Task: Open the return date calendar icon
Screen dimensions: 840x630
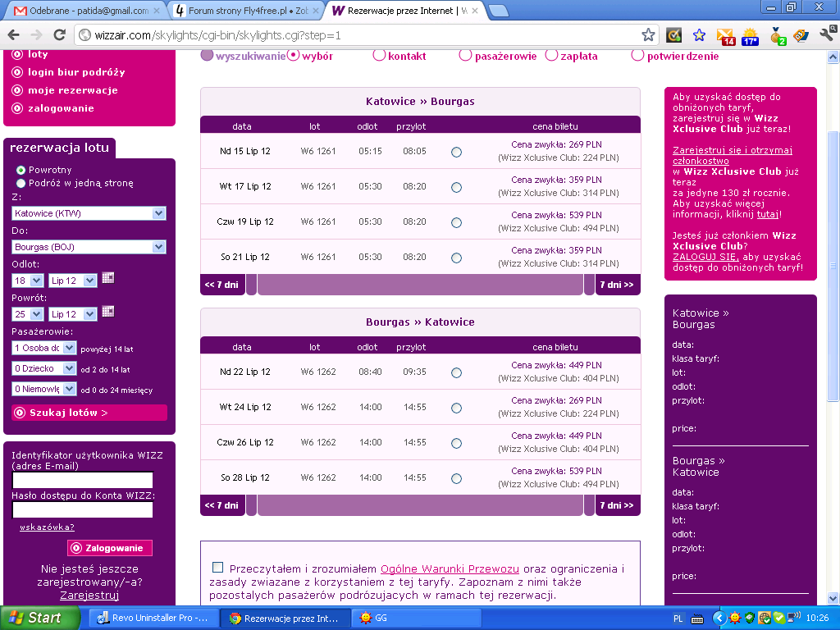Action: tap(107, 312)
